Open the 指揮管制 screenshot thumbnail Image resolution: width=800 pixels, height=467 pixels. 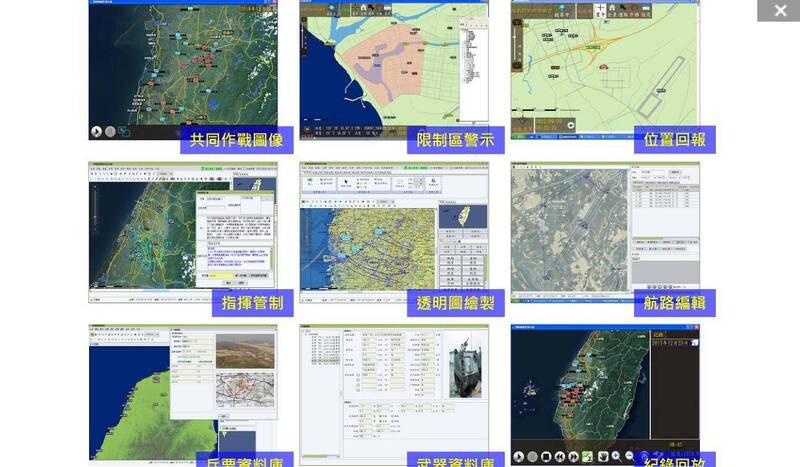[x=183, y=232]
